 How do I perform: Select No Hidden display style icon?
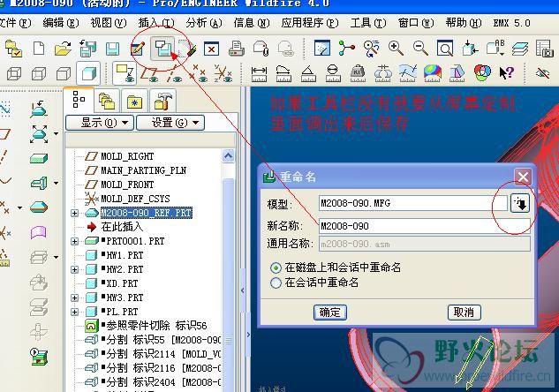(64, 74)
